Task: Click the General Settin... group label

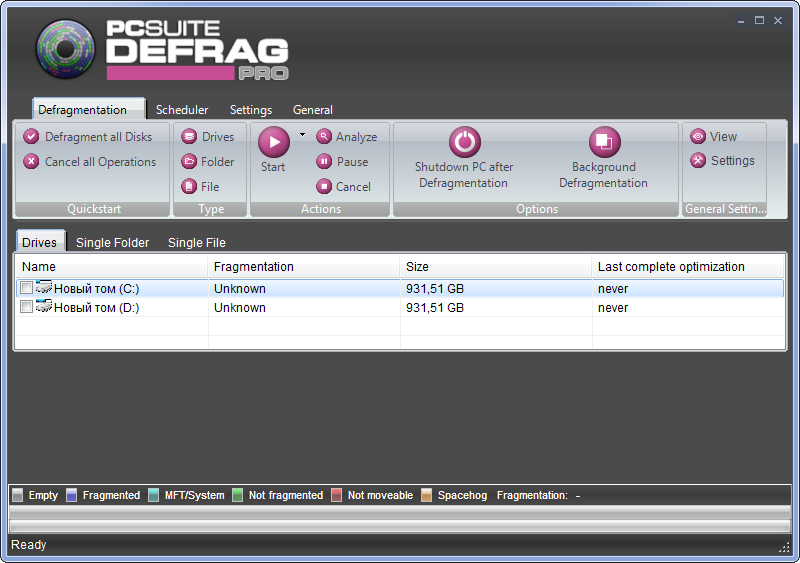Action: coord(725,209)
